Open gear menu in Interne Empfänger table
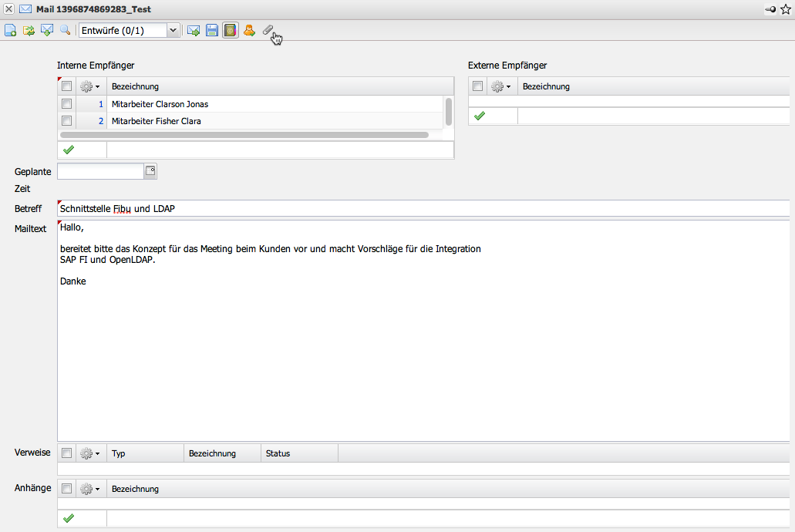The image size is (795, 532). pyautogui.click(x=90, y=86)
